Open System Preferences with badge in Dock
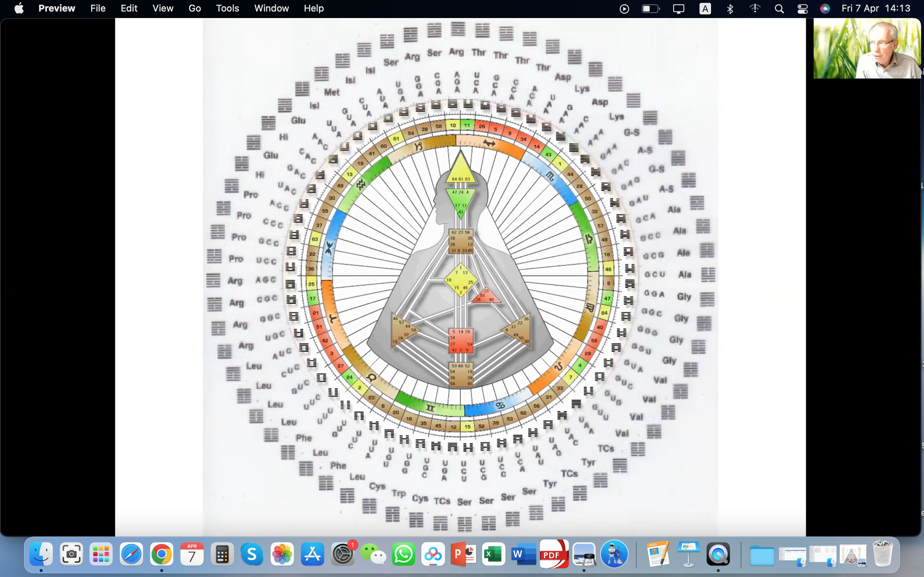Viewport: 924px width, 577px height. [x=343, y=554]
